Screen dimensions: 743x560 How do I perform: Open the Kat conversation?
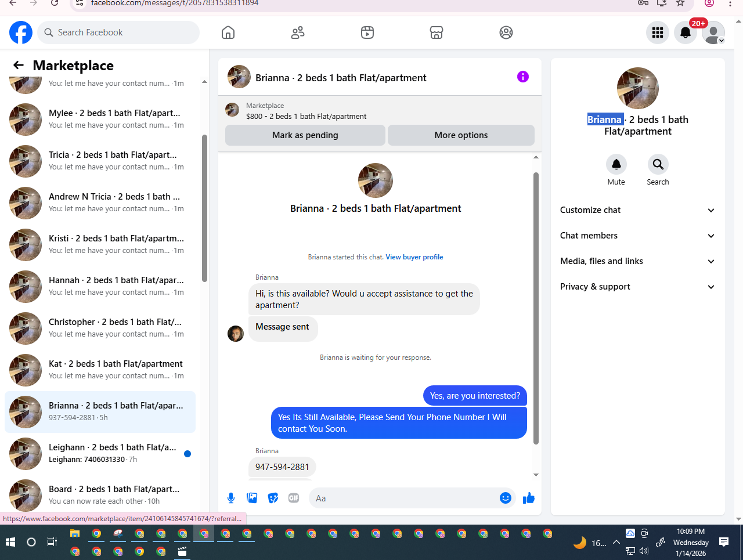coord(100,370)
